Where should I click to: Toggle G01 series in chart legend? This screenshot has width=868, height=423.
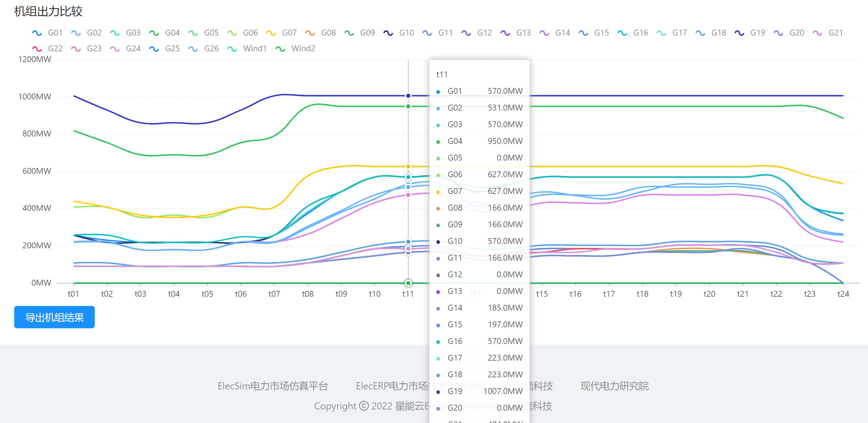(x=47, y=33)
